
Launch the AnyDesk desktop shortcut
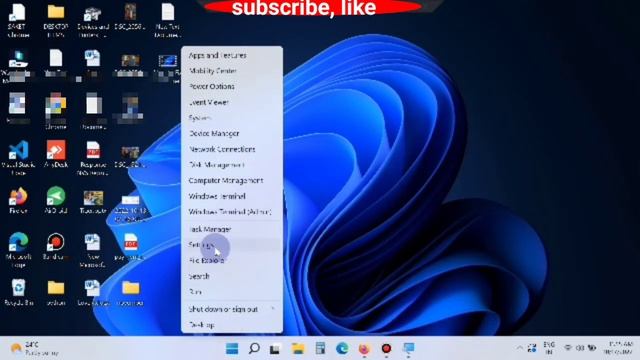[x=56, y=154]
